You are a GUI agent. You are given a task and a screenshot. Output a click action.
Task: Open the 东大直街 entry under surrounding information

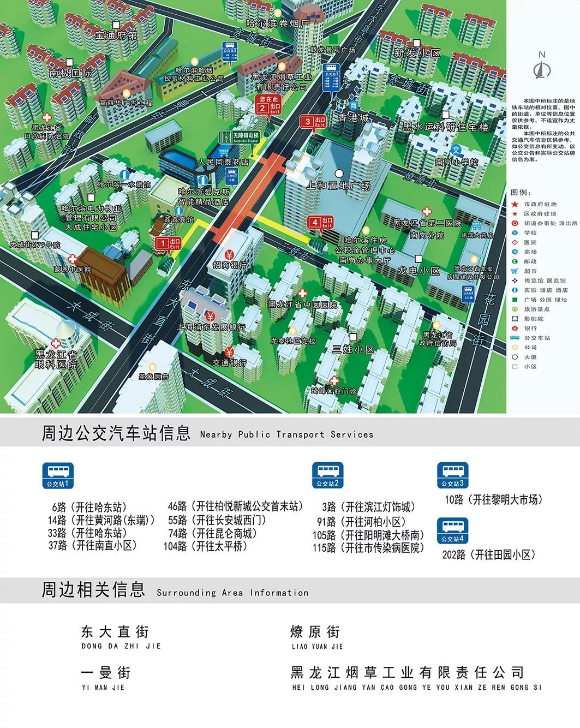(115, 632)
